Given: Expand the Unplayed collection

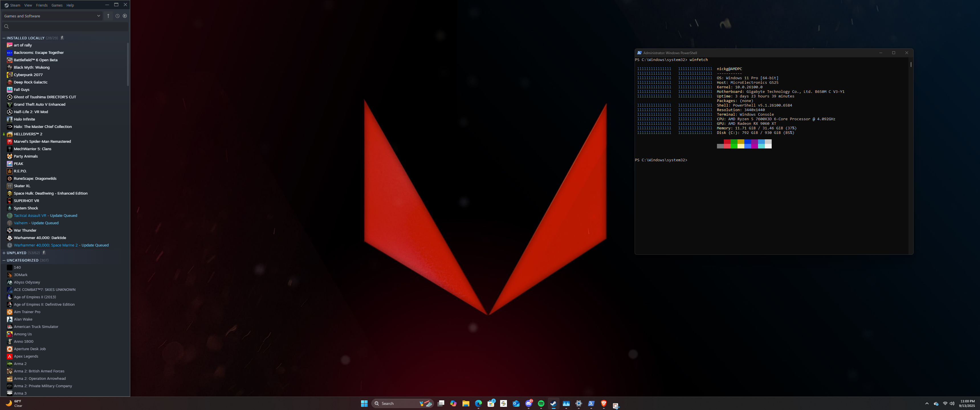Looking at the screenshot, I should [x=4, y=253].
